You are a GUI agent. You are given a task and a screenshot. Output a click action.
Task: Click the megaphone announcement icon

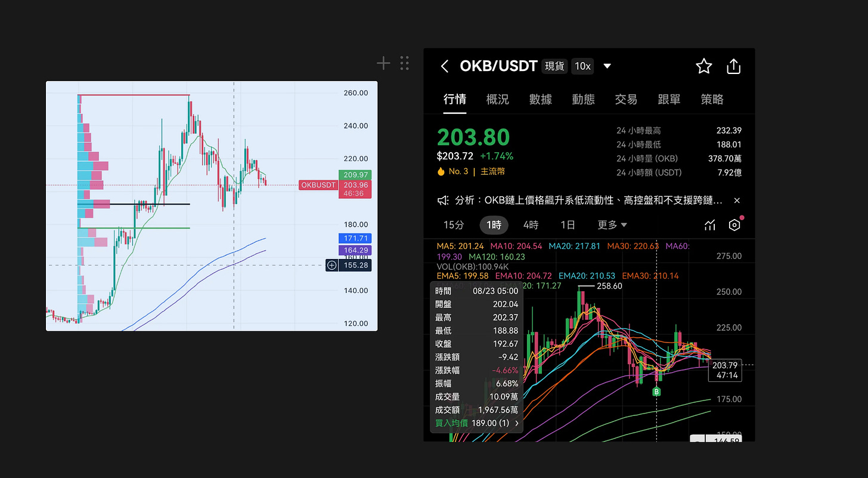pos(443,201)
